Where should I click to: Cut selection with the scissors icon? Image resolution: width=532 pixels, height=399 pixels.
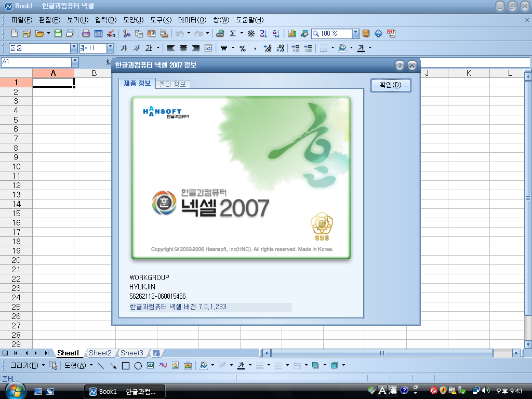click(127, 33)
